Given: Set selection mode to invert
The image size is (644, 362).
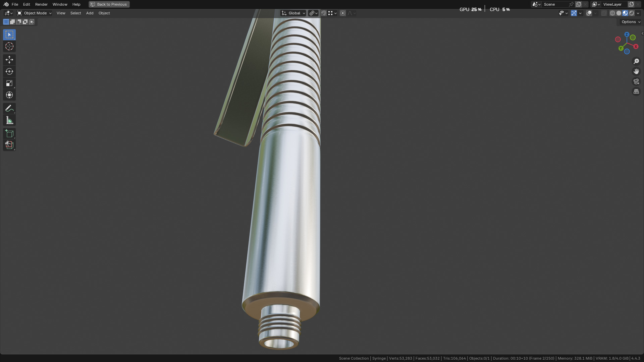Looking at the screenshot, I should tap(25, 22).
